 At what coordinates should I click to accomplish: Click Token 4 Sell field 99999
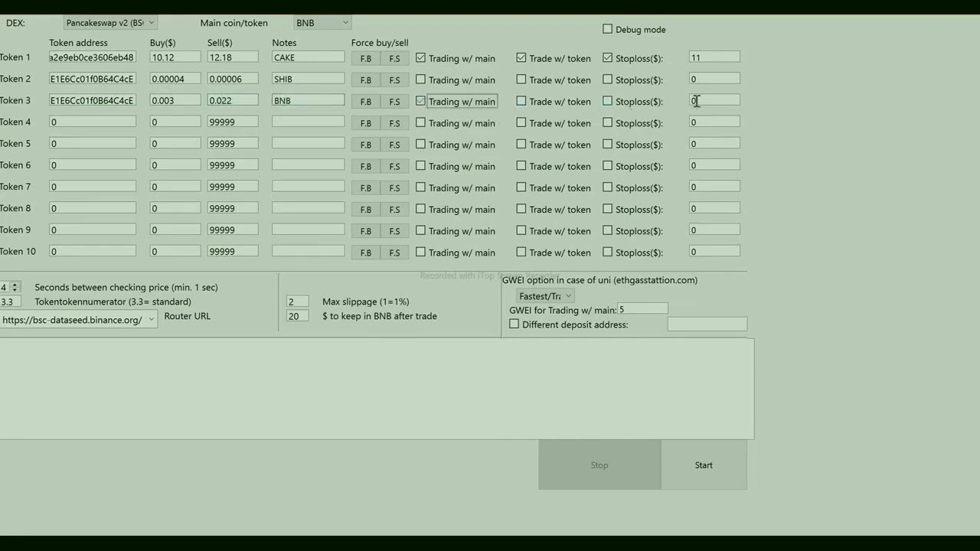coord(233,122)
